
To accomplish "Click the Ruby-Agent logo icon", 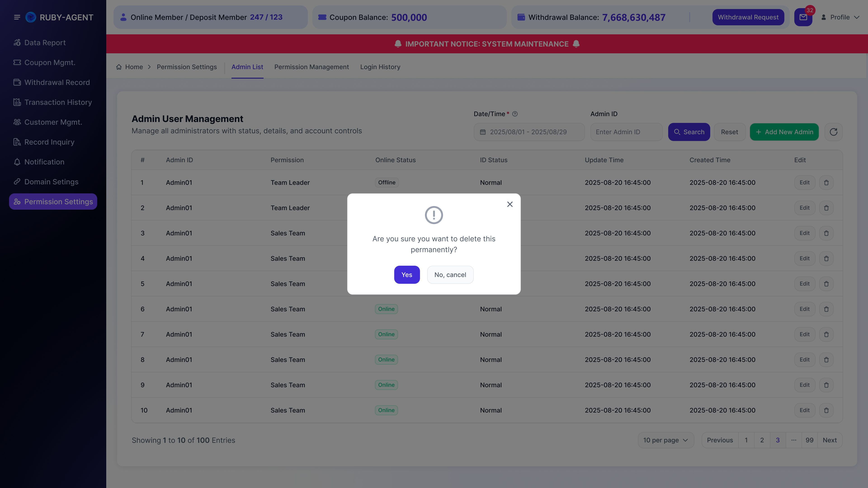I will [x=31, y=17].
